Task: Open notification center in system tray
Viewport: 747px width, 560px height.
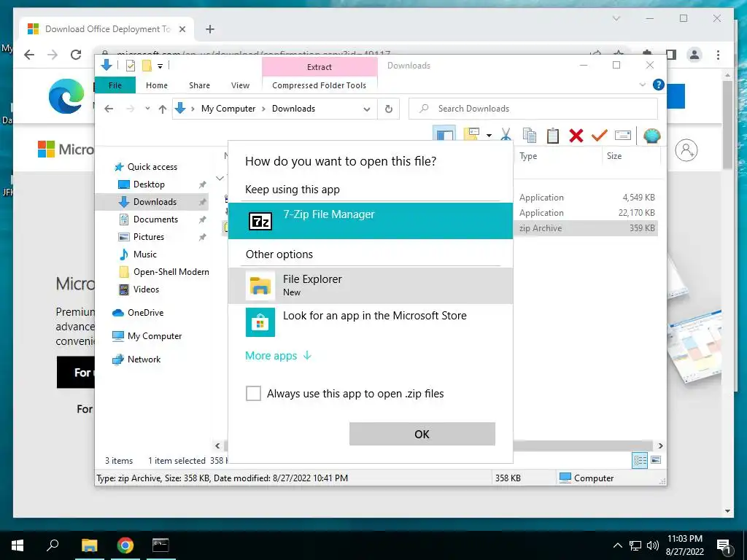Action: coord(724,545)
